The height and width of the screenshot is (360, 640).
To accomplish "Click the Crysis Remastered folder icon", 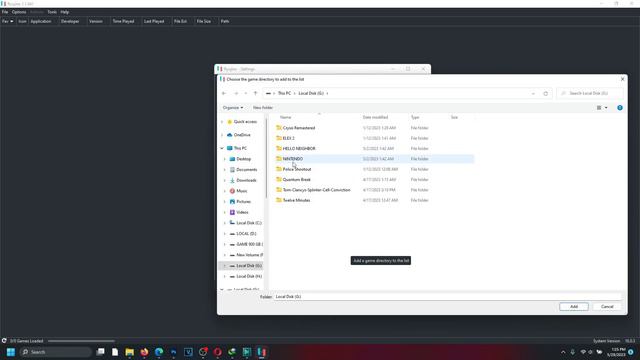I will [x=279, y=128].
